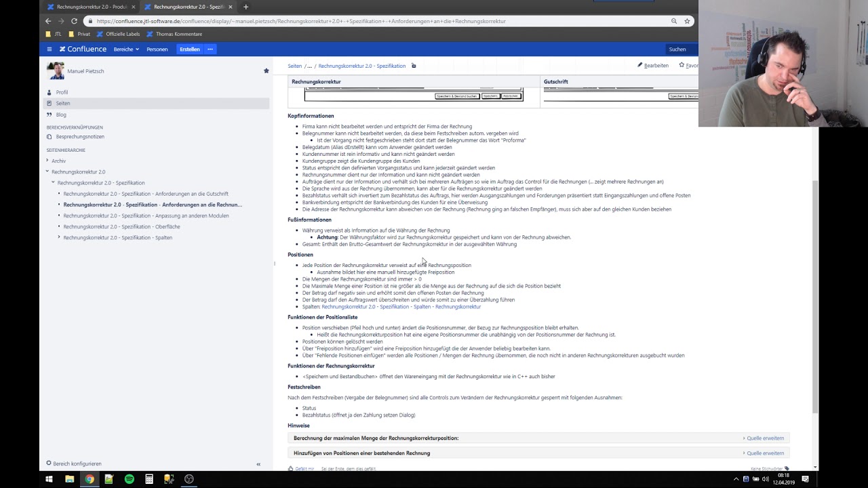Click the page restrictions lock icon
The image size is (868, 488).
pos(414,66)
